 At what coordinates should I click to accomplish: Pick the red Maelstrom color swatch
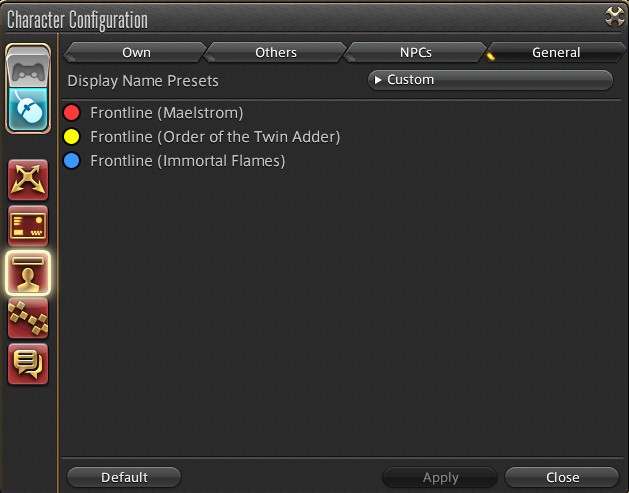tap(72, 113)
